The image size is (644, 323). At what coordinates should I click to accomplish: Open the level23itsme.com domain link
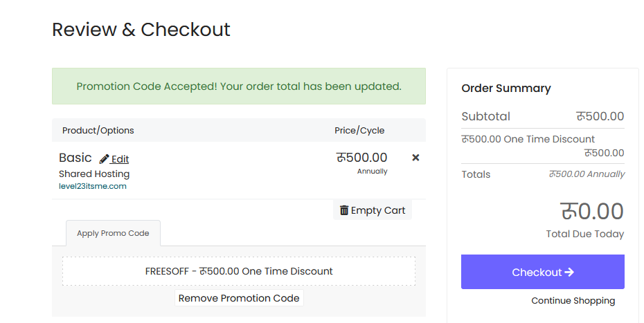[x=92, y=186]
